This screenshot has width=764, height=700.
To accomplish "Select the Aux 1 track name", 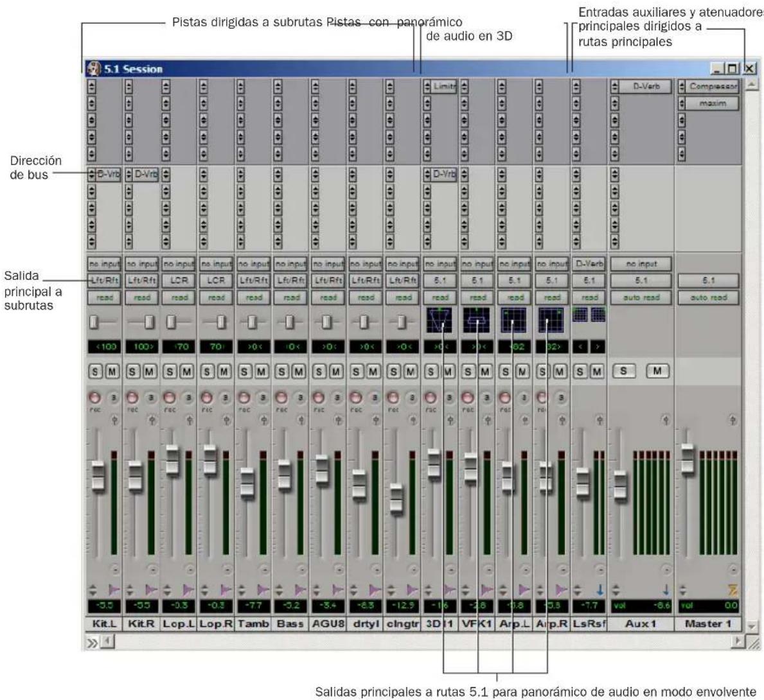I will click(641, 624).
